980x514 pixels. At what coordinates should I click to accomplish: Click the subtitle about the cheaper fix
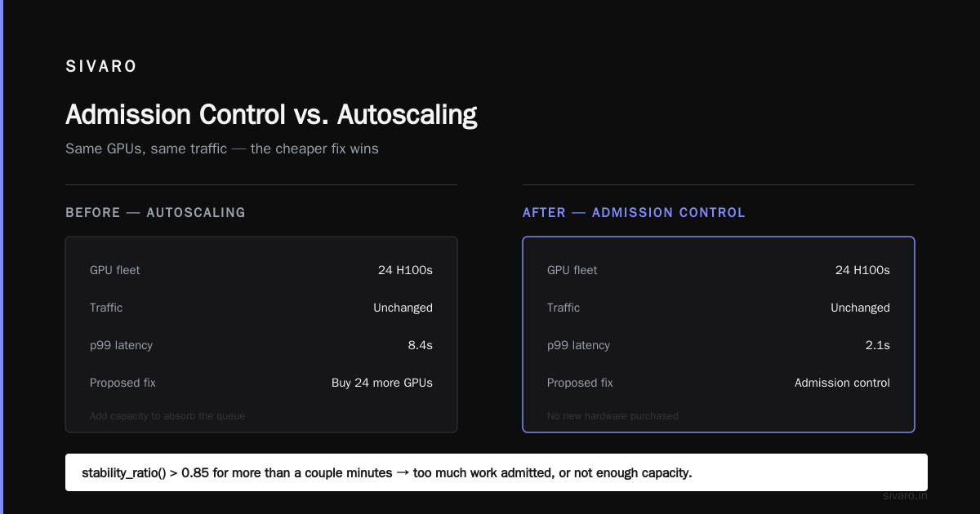click(222, 149)
